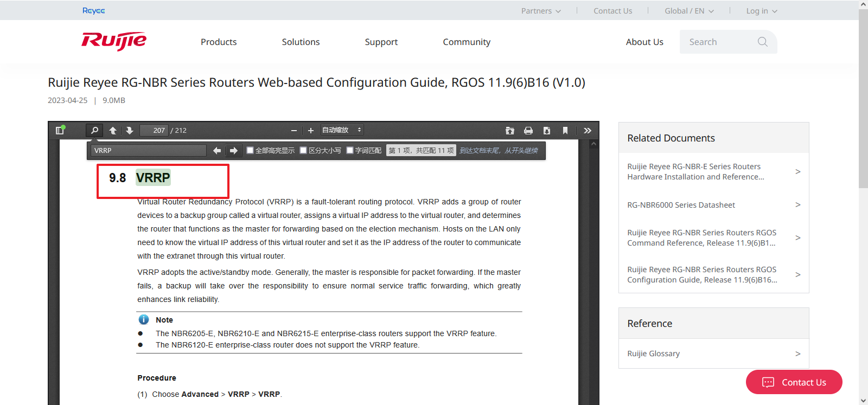Click the site Search input field

pyautogui.click(x=719, y=42)
